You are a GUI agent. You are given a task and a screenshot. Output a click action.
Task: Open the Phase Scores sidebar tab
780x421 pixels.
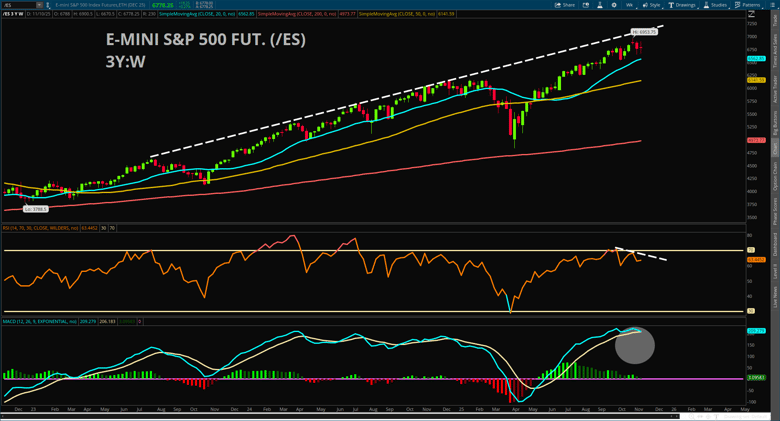click(x=775, y=211)
